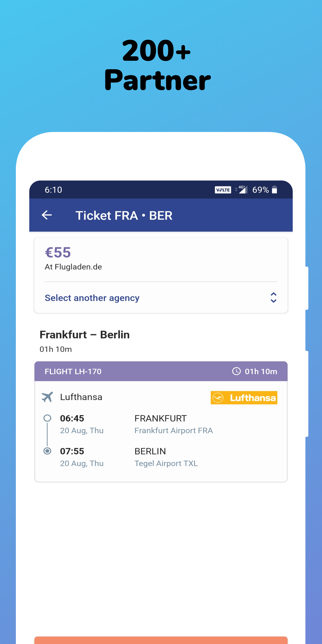Expand the agency selector chevrons
The width and height of the screenshot is (322, 644).
click(273, 298)
